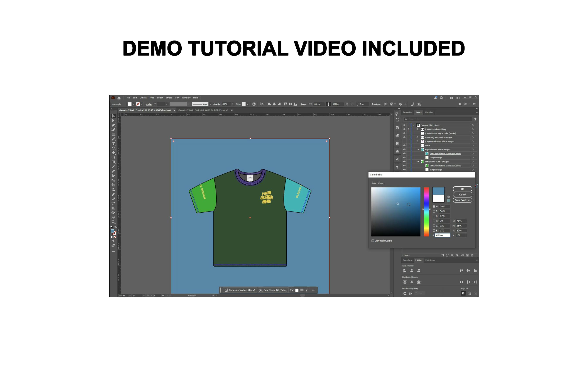This screenshot has width=588, height=392.
Task: Select the Eraser tool
Action: [x=113, y=153]
